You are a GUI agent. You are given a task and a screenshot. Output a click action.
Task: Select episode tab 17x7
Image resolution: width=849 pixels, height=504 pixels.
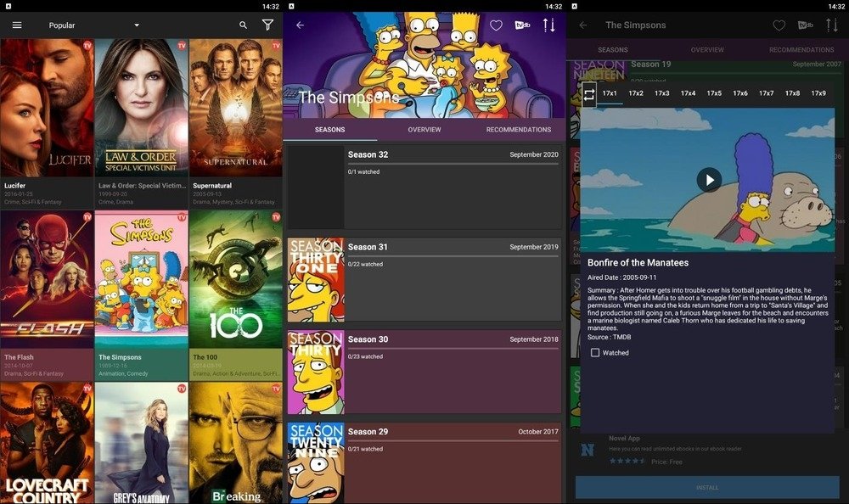pos(766,93)
